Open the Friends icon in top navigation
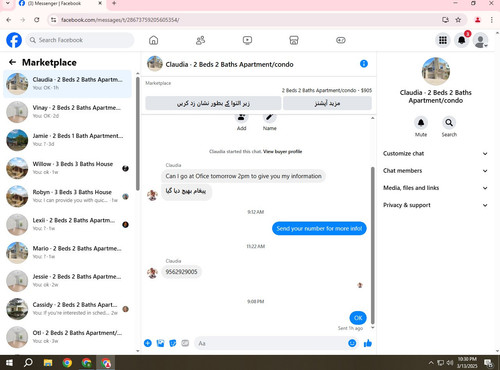Image resolution: width=500 pixels, height=370 pixels. tap(200, 40)
